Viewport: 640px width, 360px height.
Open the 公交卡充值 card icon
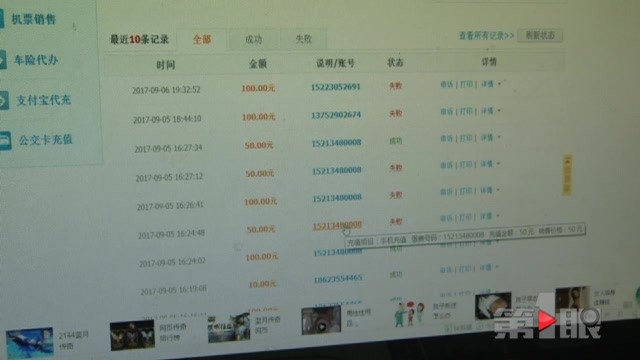click(5, 140)
